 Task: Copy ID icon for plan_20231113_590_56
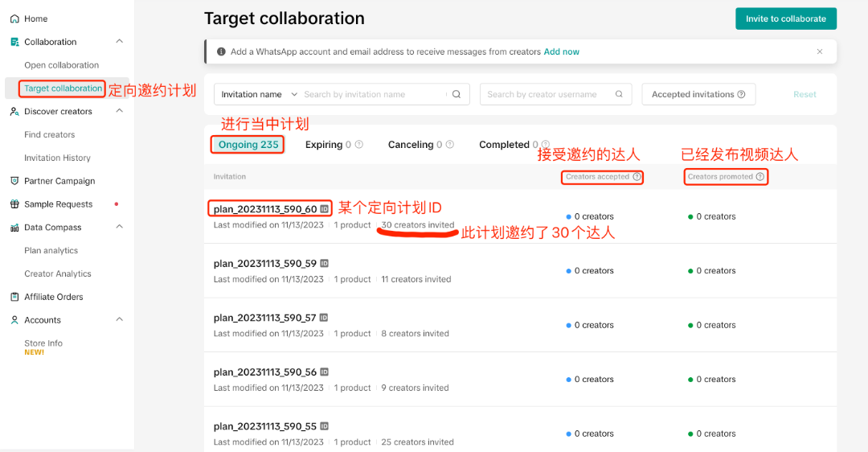coord(325,372)
